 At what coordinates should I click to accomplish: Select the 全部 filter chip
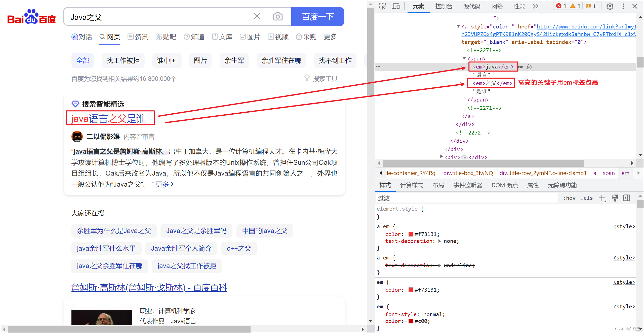pos(83,60)
